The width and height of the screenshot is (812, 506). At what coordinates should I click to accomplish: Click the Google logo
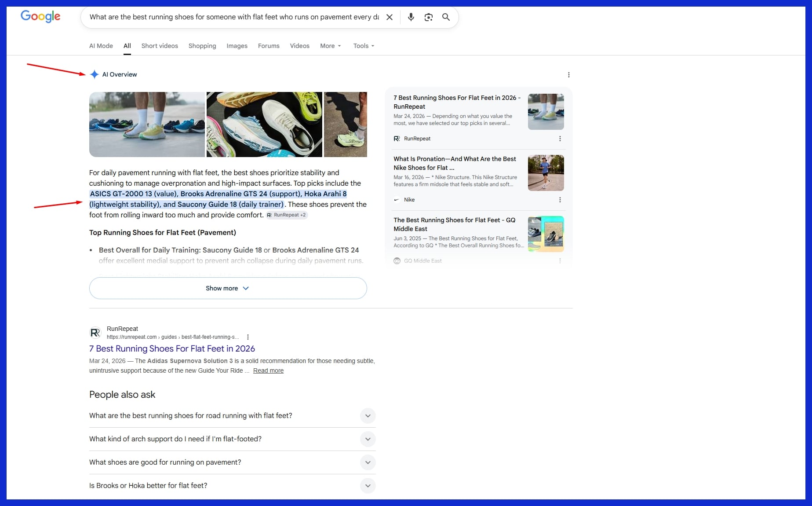(40, 17)
